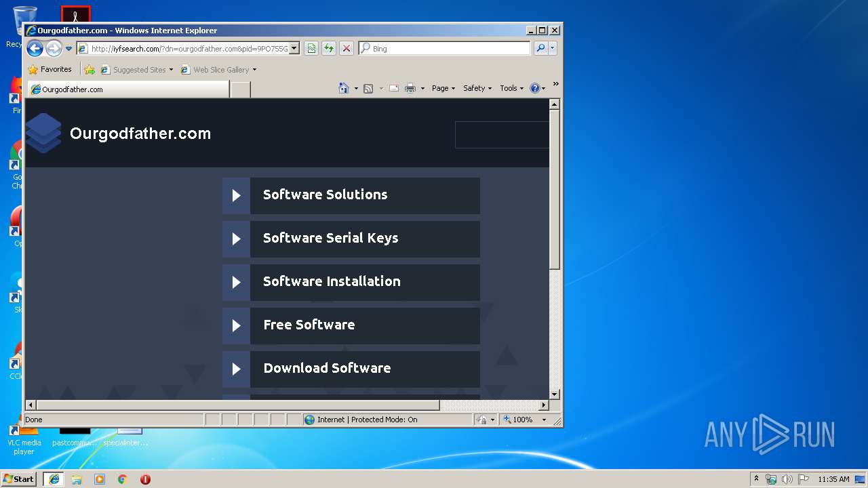Click the Bing search box
Image resolution: width=868 pixels, height=488 pixels.
(446, 48)
